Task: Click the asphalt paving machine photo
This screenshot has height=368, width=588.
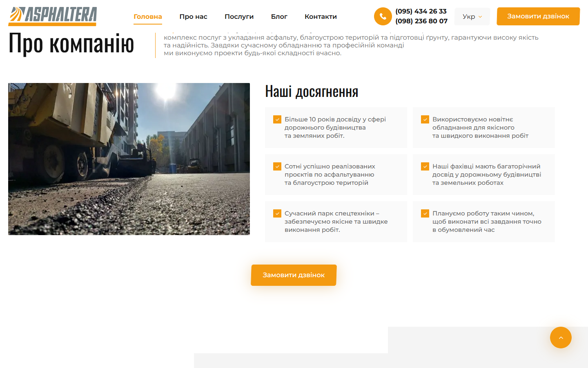Action: (129, 159)
